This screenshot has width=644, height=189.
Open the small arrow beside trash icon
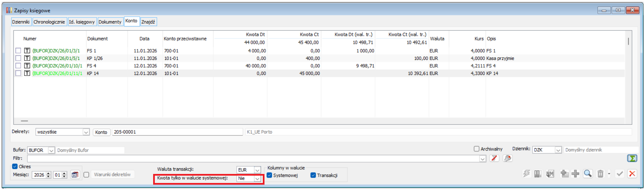pyautogui.click(x=609, y=174)
